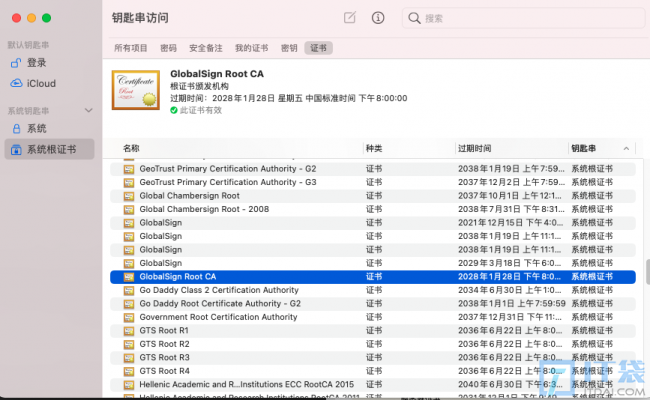Click expiry 2038年7月31日 date cell
The width and height of the screenshot is (650, 400).
(x=511, y=209)
